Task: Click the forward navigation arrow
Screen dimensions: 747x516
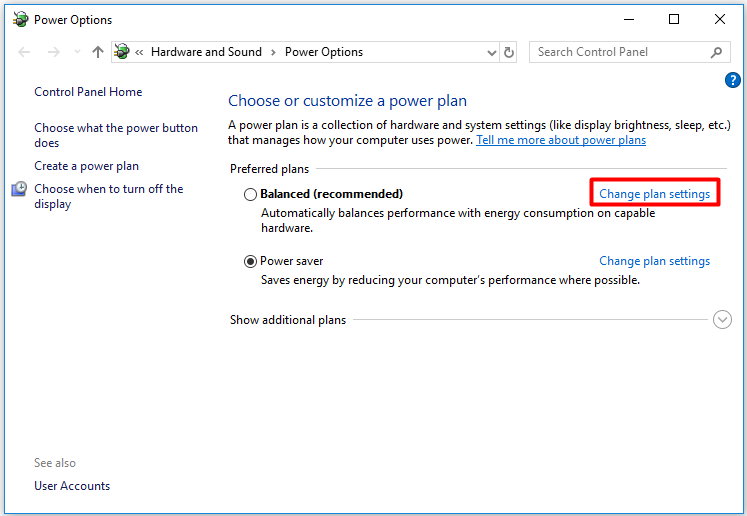Action: [x=54, y=52]
